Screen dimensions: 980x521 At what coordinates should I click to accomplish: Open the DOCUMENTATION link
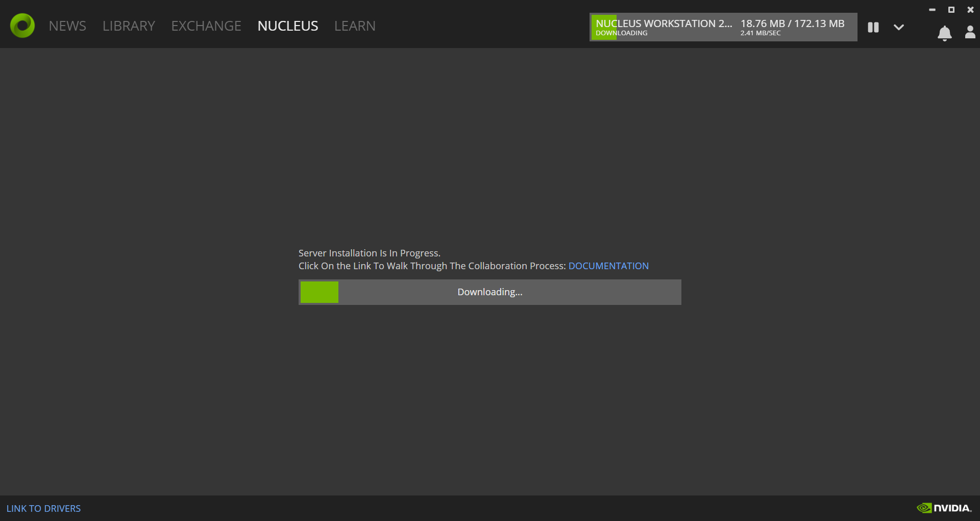pyautogui.click(x=608, y=266)
